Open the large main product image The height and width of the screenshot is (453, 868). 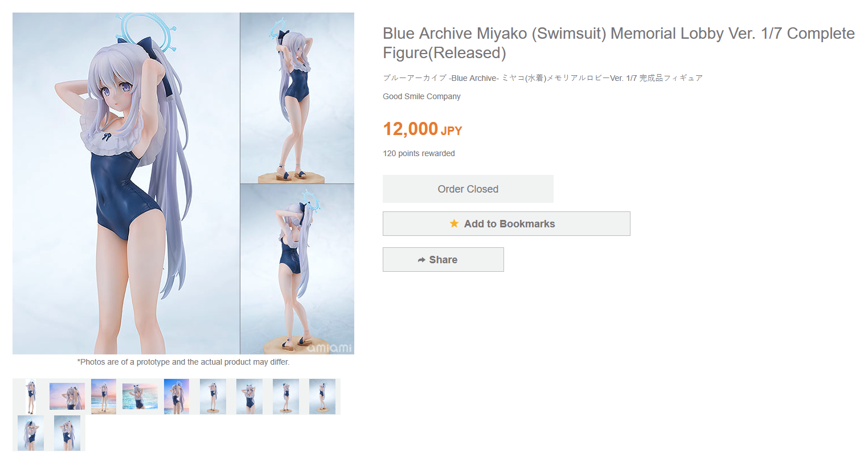183,183
